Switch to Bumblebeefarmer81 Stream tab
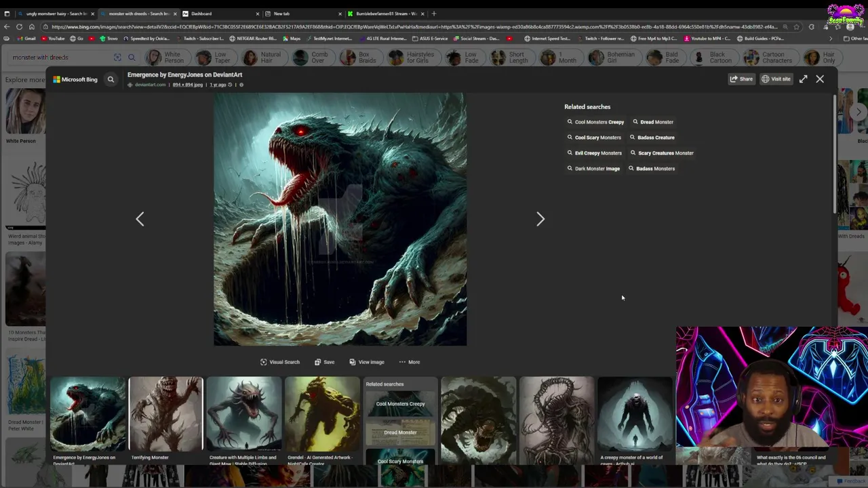This screenshot has height=488, width=868. click(x=385, y=14)
